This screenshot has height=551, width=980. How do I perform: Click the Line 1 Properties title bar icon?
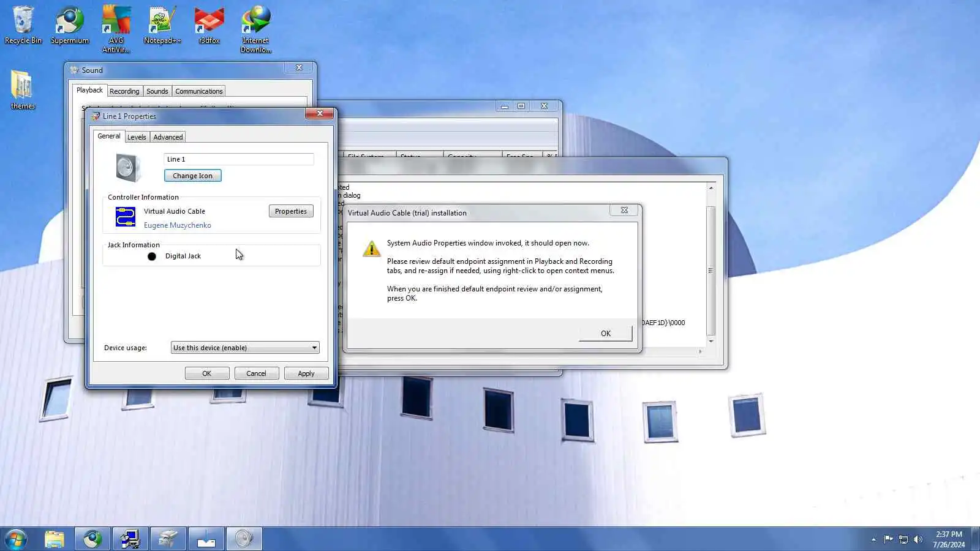(x=96, y=116)
